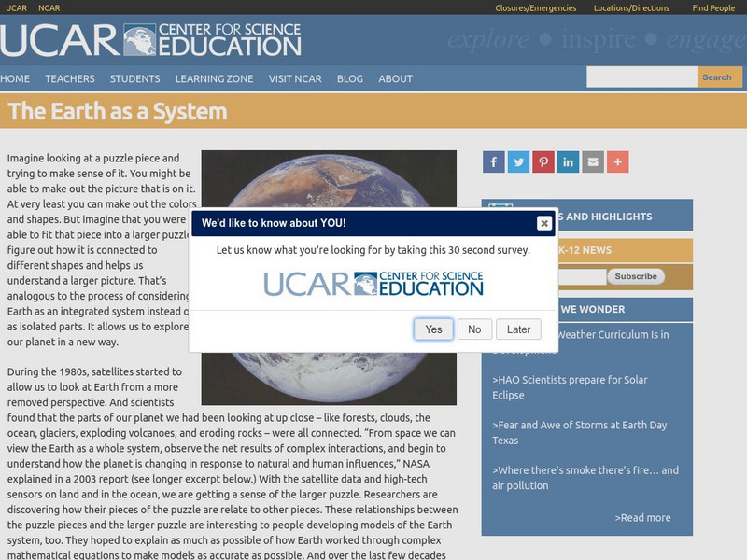Click The Earth as a System title
This screenshot has width=747, height=560.
(118, 111)
